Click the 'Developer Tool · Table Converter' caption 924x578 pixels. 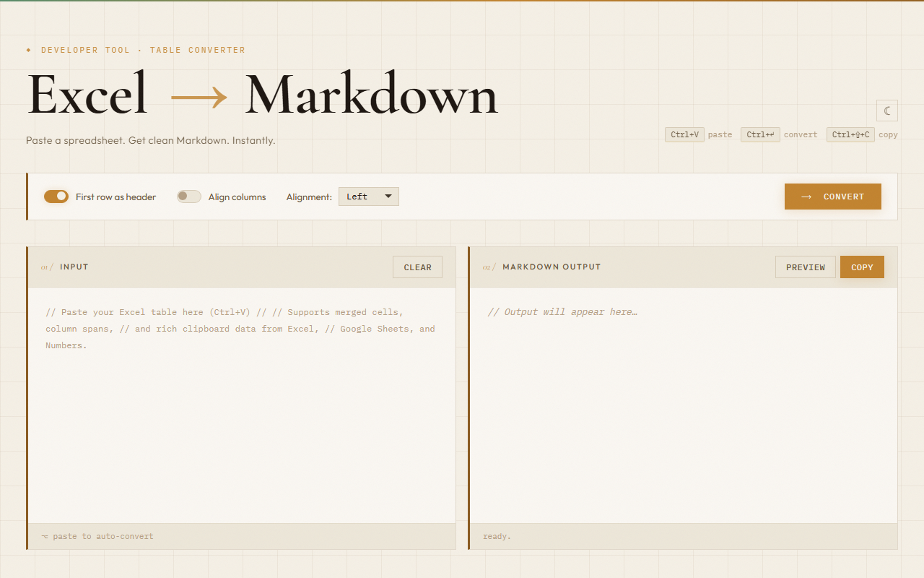136,50
